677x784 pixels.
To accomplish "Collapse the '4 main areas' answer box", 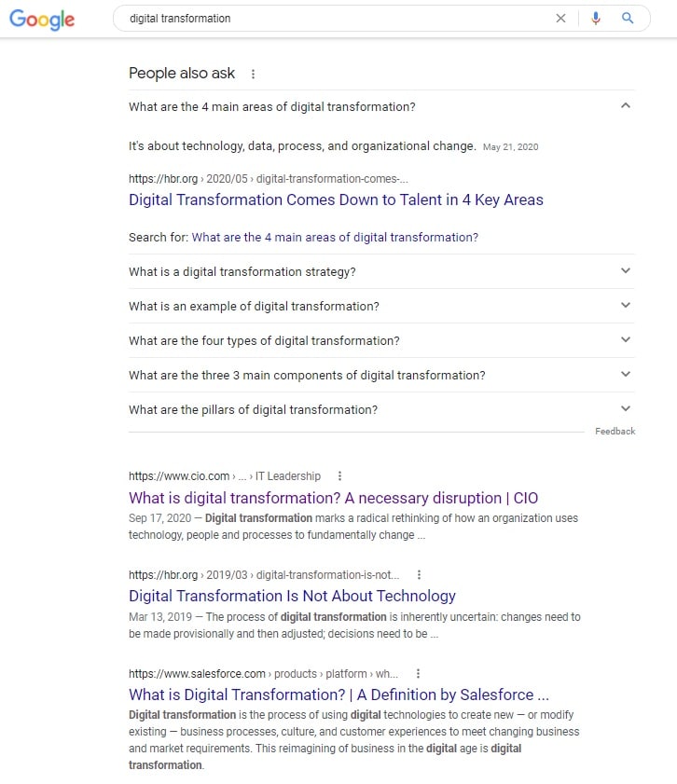I will 626,106.
